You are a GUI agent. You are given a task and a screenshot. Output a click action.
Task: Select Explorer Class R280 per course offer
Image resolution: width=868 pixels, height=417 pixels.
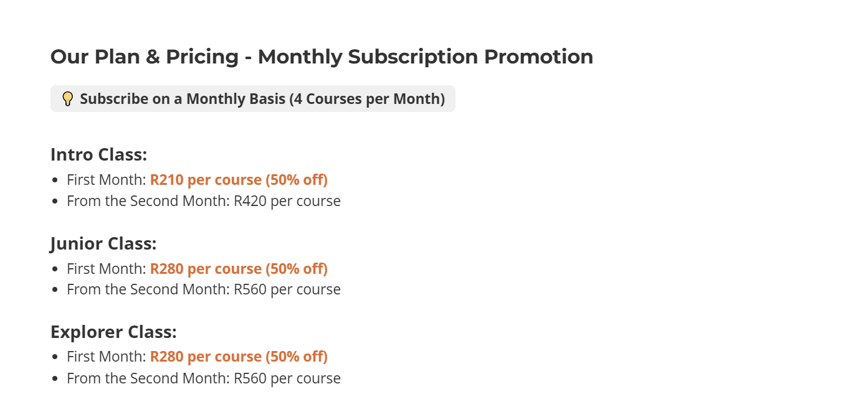point(239,357)
